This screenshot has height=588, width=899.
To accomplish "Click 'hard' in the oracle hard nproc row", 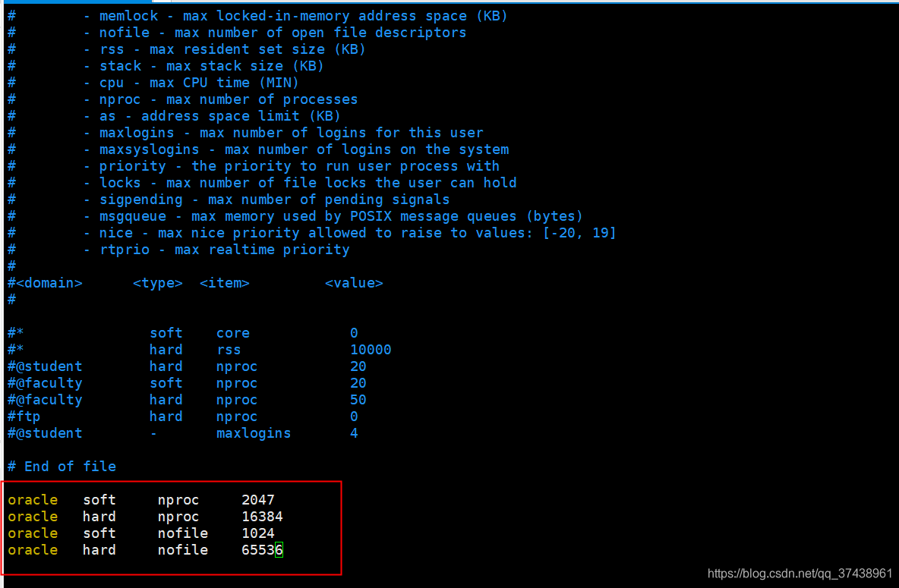I will click(x=99, y=517).
